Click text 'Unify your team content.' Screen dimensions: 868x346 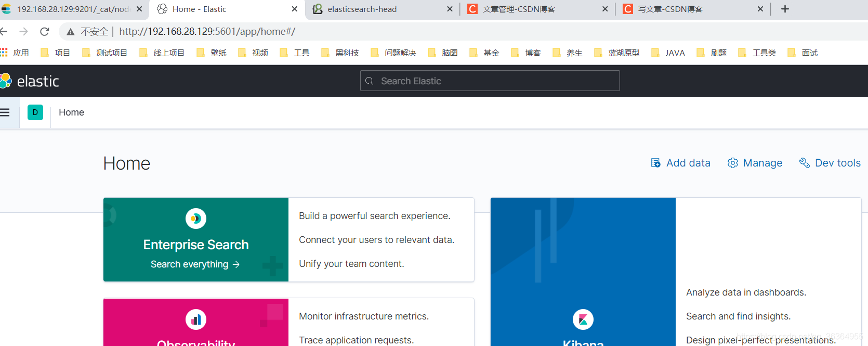351,264
